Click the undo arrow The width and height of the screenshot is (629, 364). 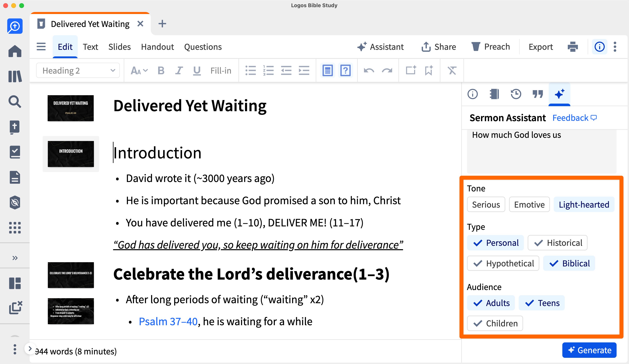click(369, 71)
